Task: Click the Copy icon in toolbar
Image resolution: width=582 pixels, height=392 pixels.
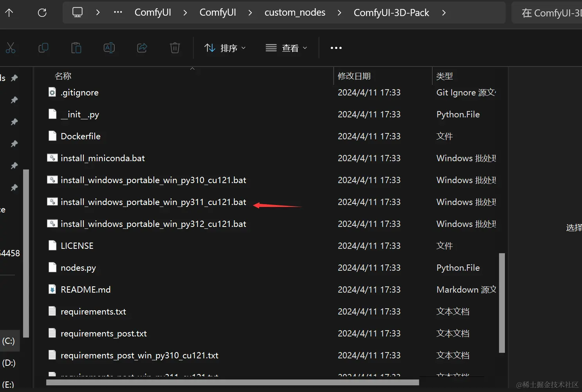Action: point(43,48)
